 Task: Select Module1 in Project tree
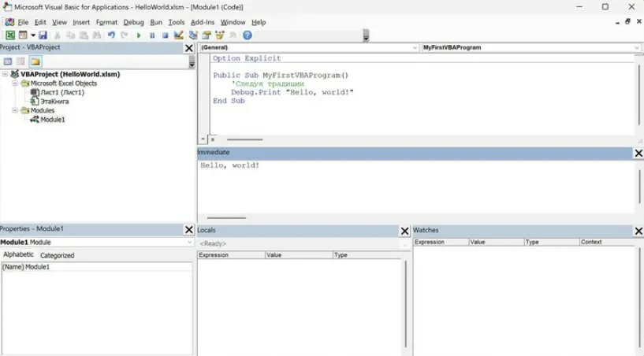(x=53, y=120)
